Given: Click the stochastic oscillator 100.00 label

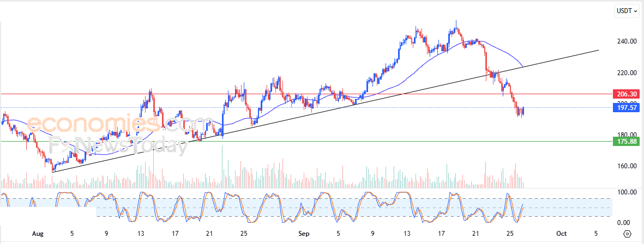Looking at the screenshot, I should point(627,192).
